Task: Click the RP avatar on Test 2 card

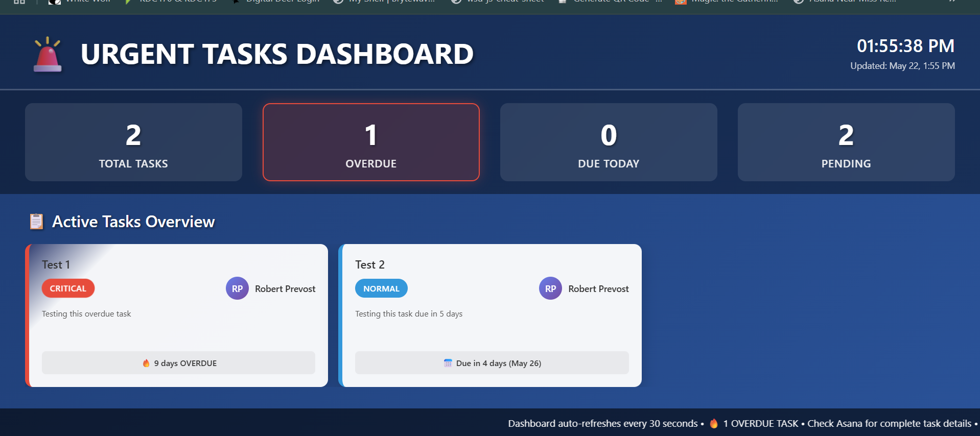Action: tap(550, 288)
